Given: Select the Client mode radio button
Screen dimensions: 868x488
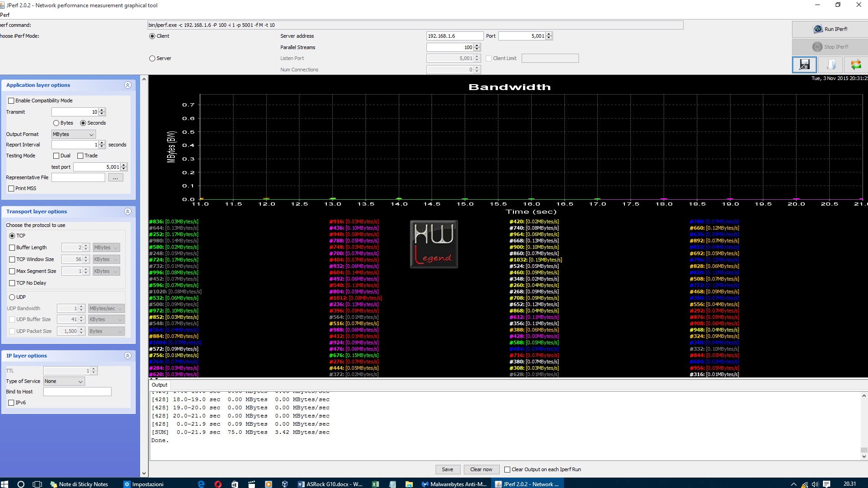Looking at the screenshot, I should click(x=152, y=36).
